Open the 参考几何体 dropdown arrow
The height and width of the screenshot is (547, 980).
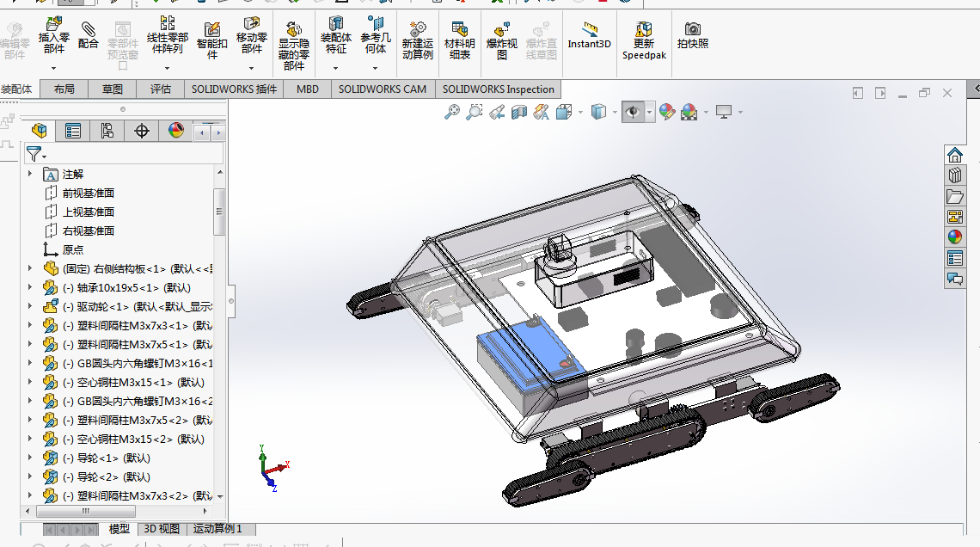tap(376, 68)
